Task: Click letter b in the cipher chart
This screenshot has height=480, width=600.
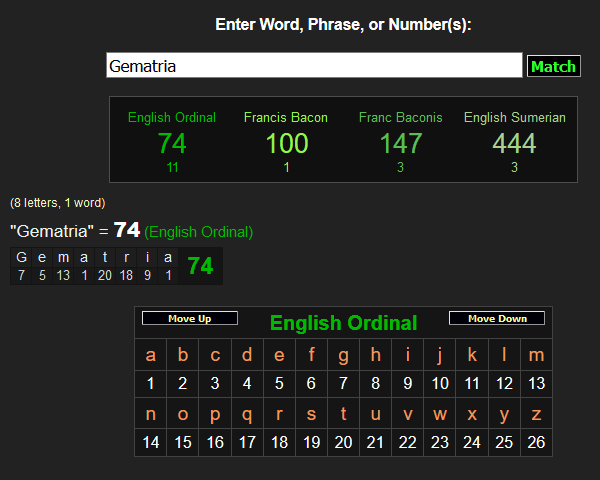Action: click(183, 355)
